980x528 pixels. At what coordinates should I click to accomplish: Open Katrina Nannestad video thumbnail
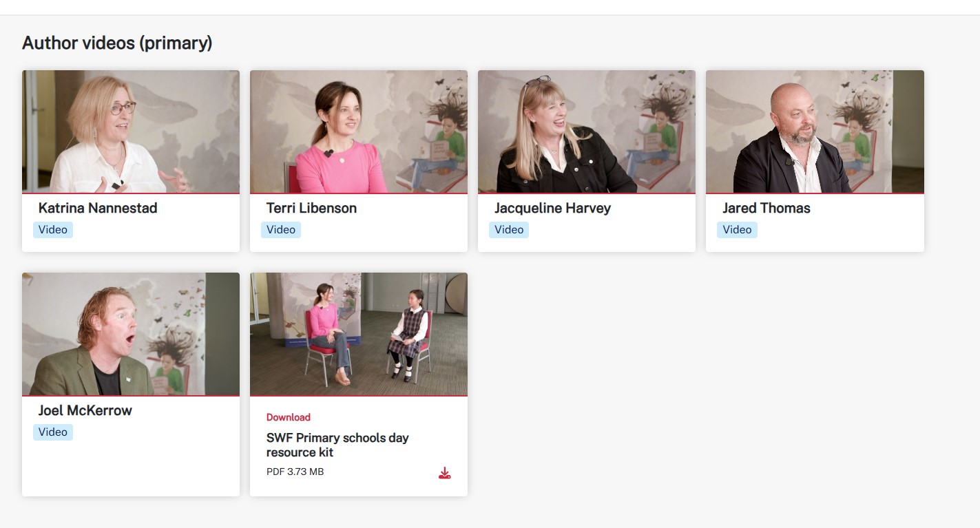click(131, 131)
